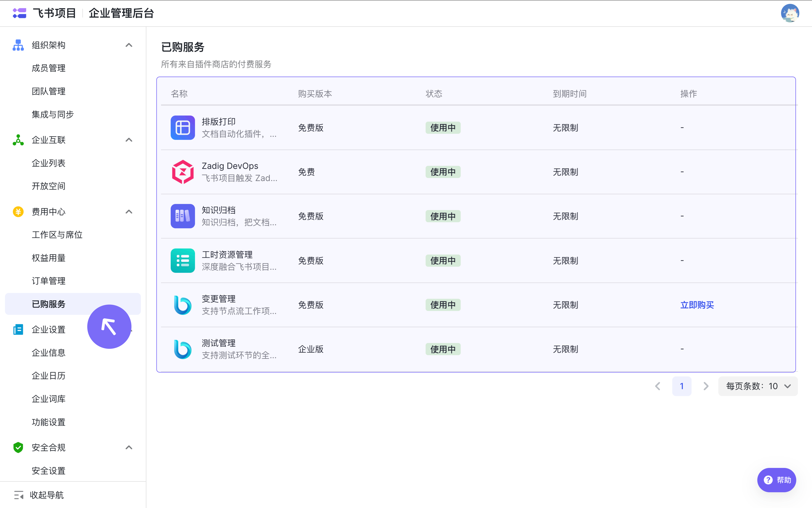
Task: Click 企业版 version cell for 测试管理
Action: [x=311, y=349]
